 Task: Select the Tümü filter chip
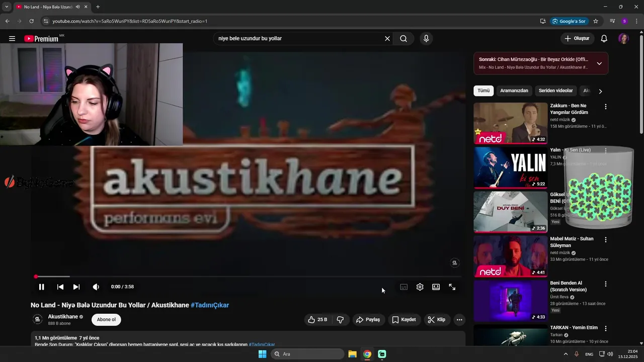click(484, 91)
